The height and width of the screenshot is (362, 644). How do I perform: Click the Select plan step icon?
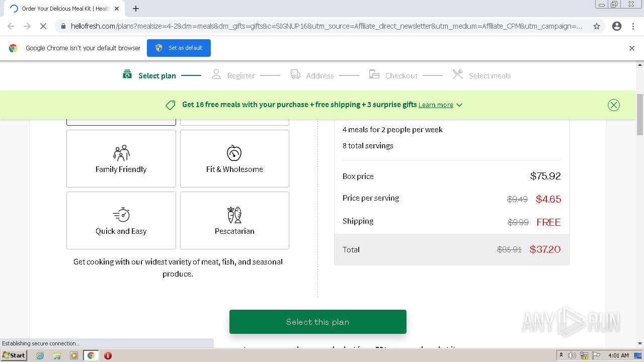tap(127, 74)
